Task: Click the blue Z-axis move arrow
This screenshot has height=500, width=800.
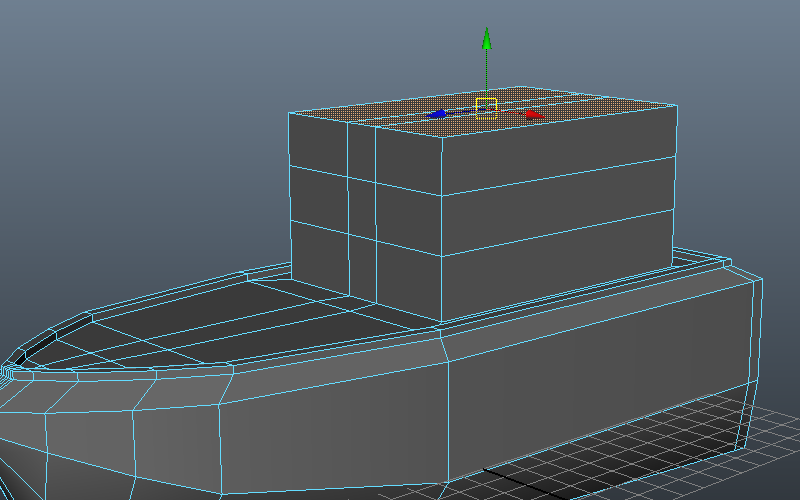Action: pyautogui.click(x=436, y=115)
